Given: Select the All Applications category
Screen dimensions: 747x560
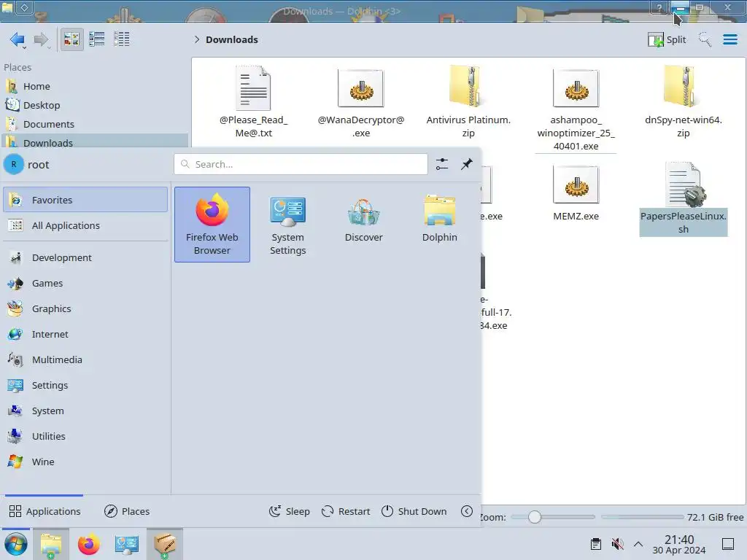Looking at the screenshot, I should 85,226.
